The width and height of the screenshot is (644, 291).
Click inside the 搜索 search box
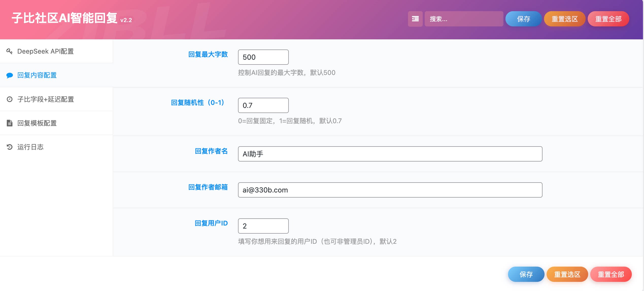tap(464, 19)
